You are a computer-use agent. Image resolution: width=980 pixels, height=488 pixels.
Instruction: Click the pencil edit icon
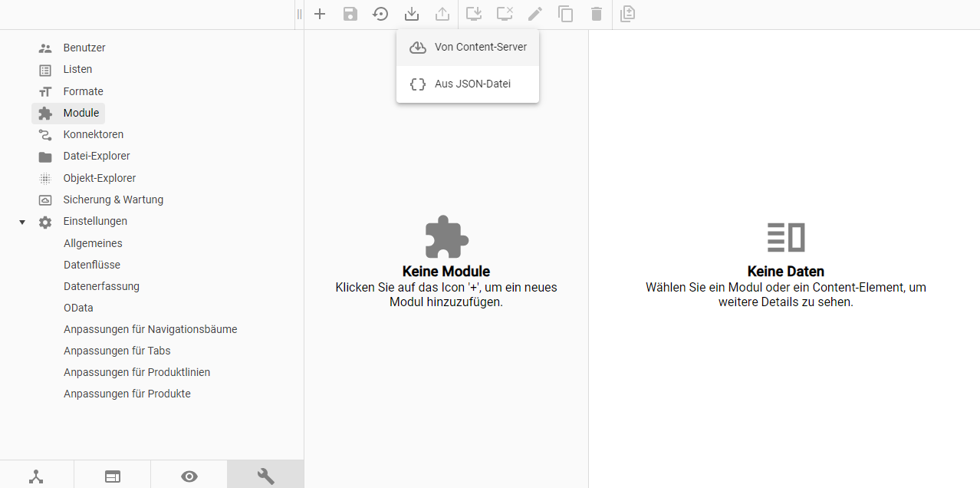[x=535, y=14]
